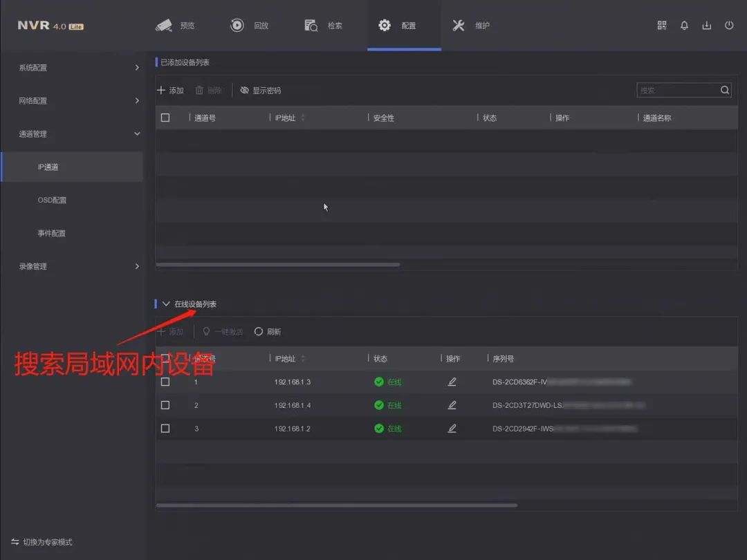This screenshot has height=560, width=747.
Task: Switch to the 预览 preview tab
Action: (176, 26)
